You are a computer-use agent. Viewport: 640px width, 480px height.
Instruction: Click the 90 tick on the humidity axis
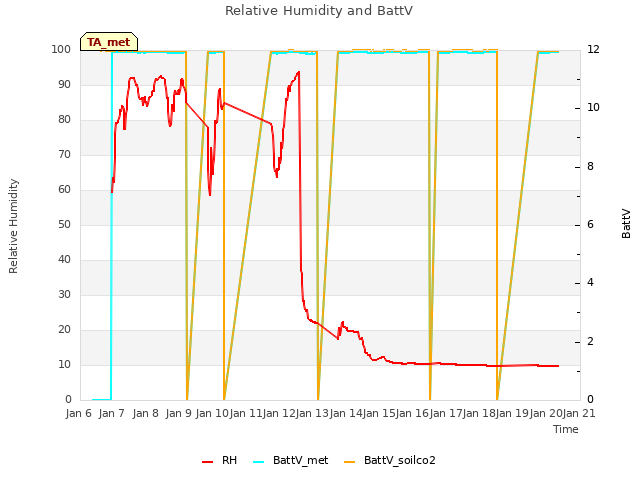click(x=64, y=84)
